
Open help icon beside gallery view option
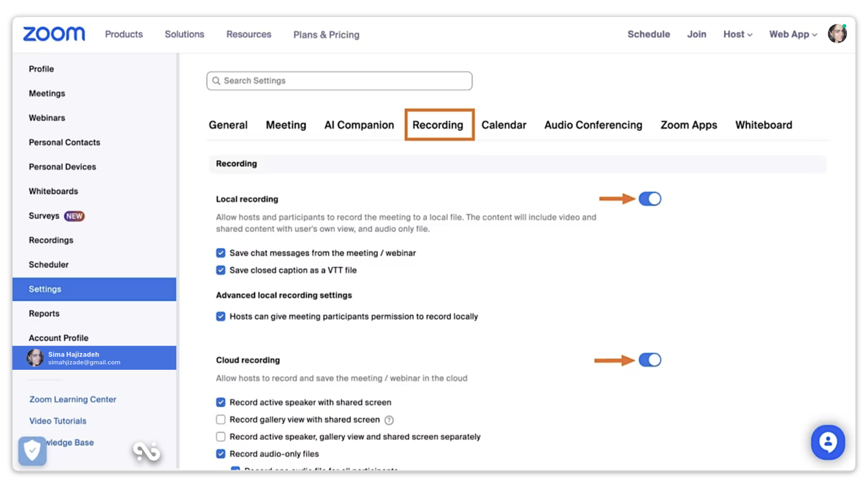[389, 420]
